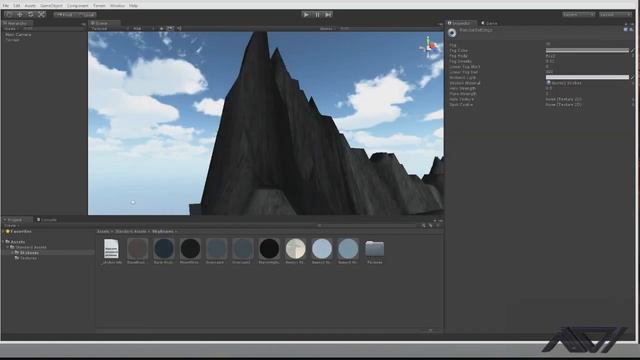Select Main Camera in Hierarchy

click(x=18, y=35)
